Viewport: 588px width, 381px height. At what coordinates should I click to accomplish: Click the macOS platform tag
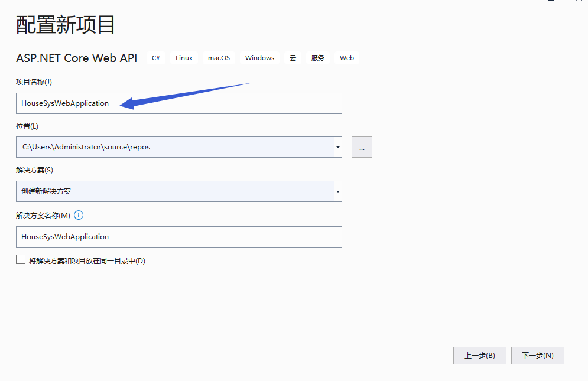coord(219,58)
